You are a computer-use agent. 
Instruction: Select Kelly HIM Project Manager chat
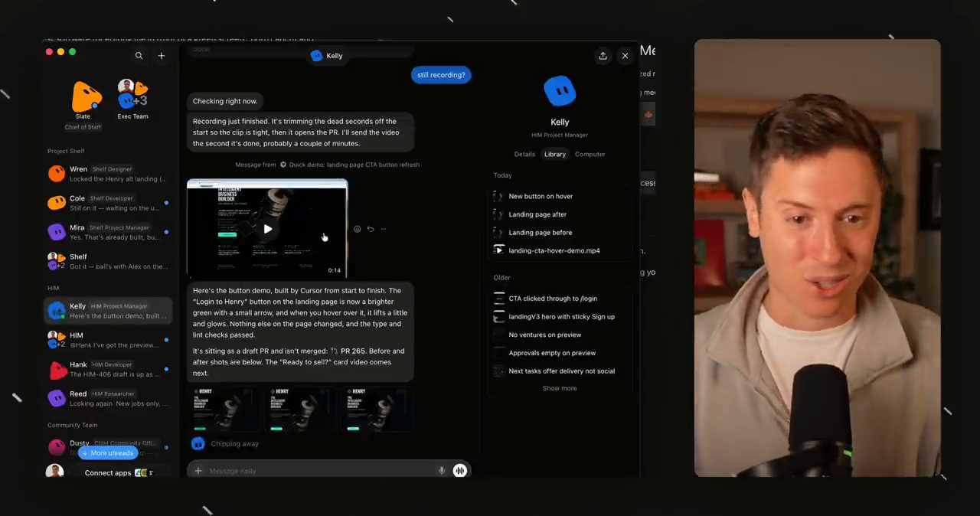[x=107, y=311]
